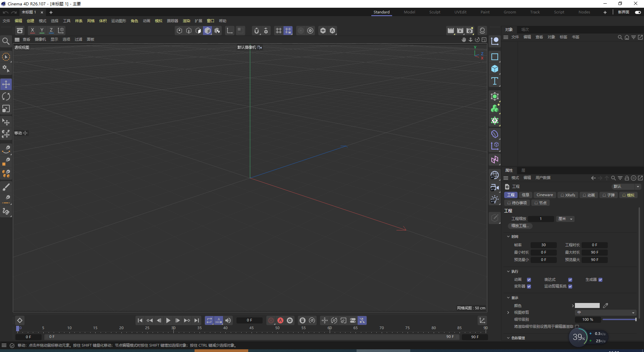Add a Cube primitive object
Screen dimensions: 644x352
point(495,69)
